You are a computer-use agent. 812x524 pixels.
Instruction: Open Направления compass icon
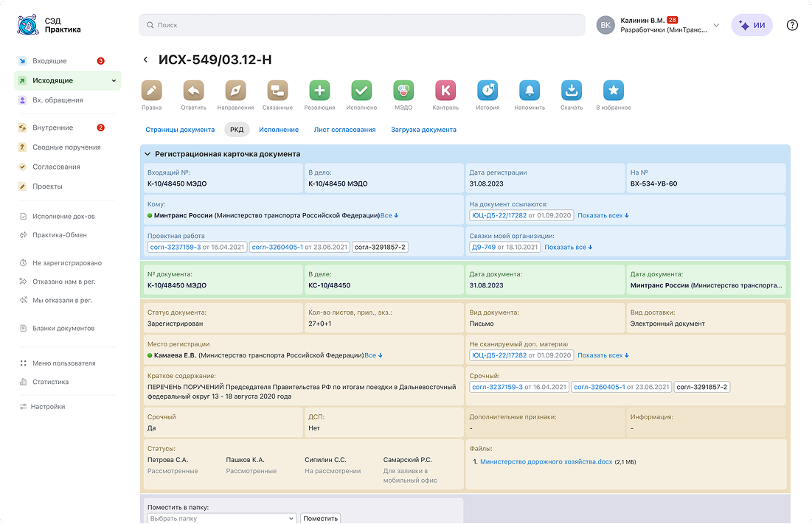tap(236, 91)
